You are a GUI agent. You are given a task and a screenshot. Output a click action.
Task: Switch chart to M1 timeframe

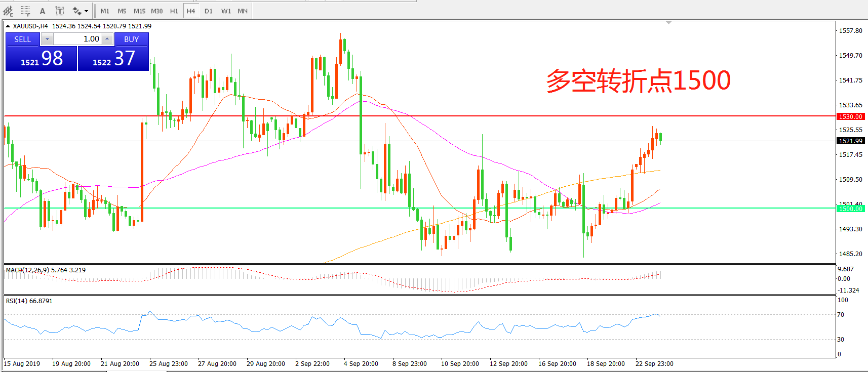[105, 11]
